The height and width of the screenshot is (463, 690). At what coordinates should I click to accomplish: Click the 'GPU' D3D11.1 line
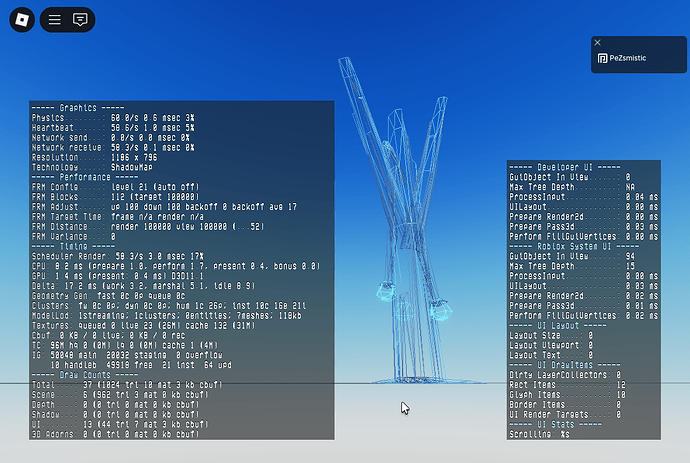[117, 276]
